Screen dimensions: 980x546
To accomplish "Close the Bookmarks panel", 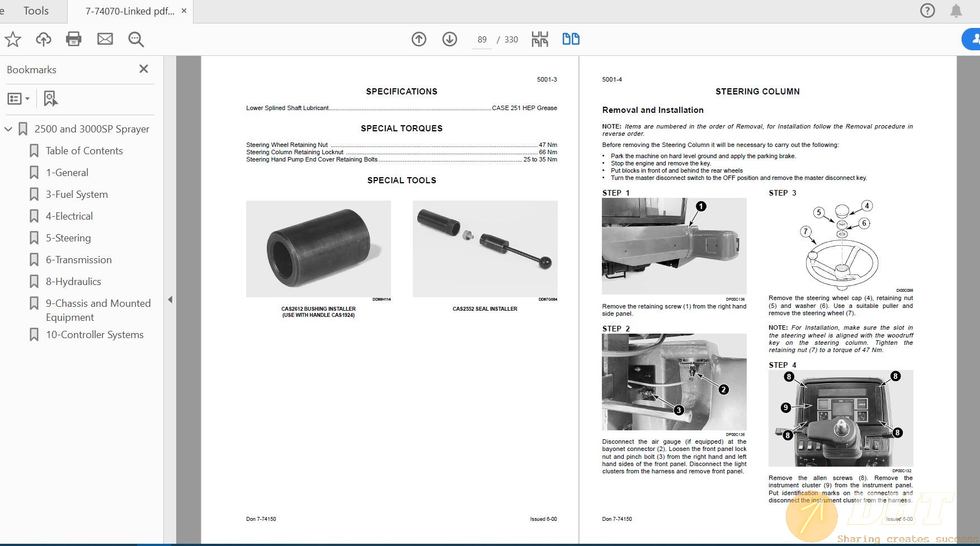I will pyautogui.click(x=144, y=69).
